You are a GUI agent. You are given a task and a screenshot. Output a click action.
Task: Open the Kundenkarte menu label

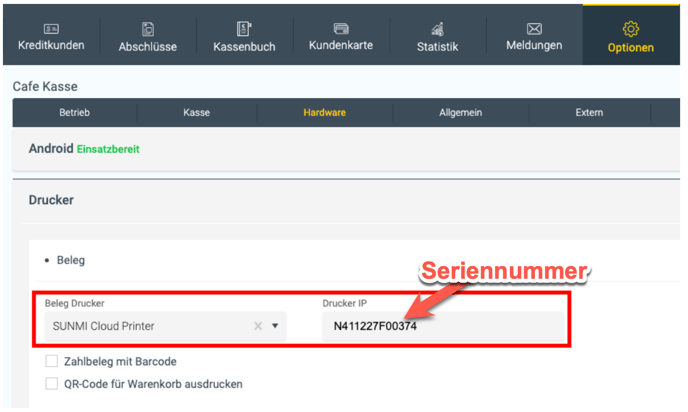coord(341,45)
